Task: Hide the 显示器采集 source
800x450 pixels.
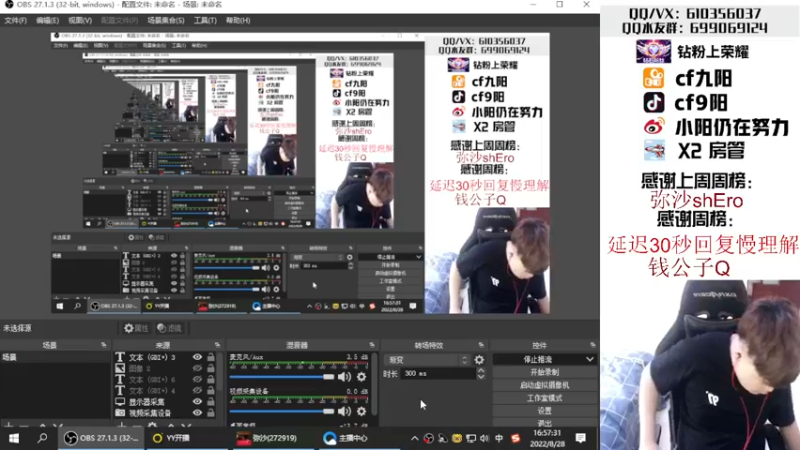Action: 197,402
